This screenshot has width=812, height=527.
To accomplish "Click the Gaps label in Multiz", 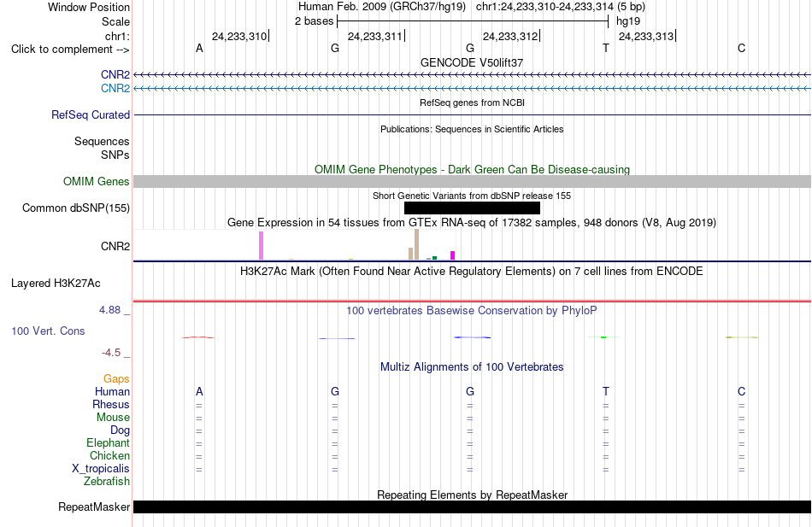I will (x=116, y=379).
